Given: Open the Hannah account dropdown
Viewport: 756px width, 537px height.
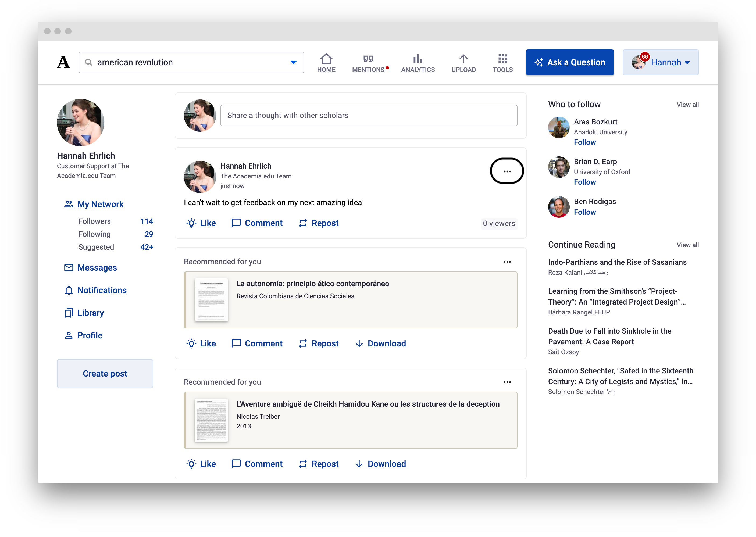Looking at the screenshot, I should click(661, 62).
